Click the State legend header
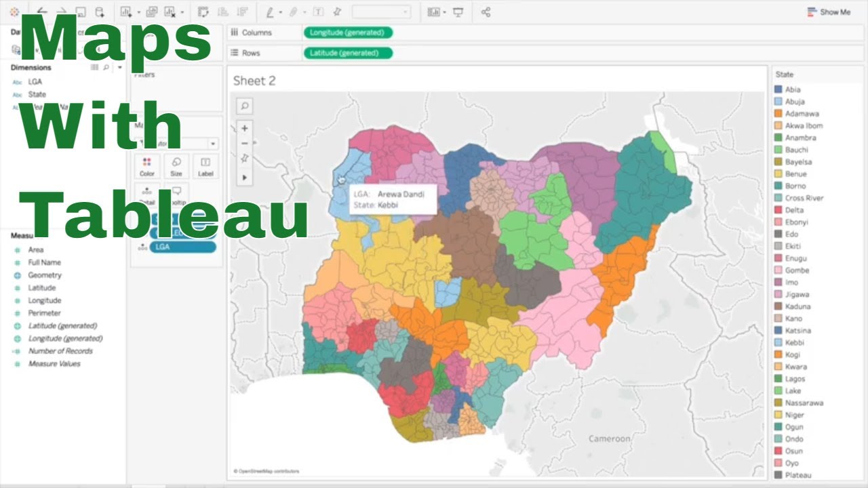Screen dimensions: 868x488 click(785, 75)
